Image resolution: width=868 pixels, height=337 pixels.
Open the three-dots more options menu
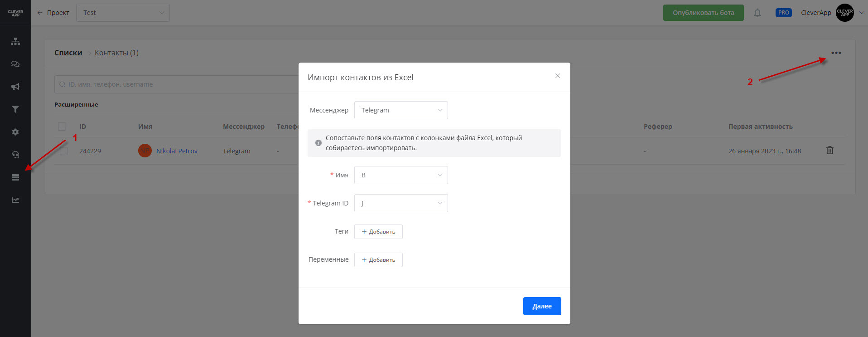click(836, 53)
